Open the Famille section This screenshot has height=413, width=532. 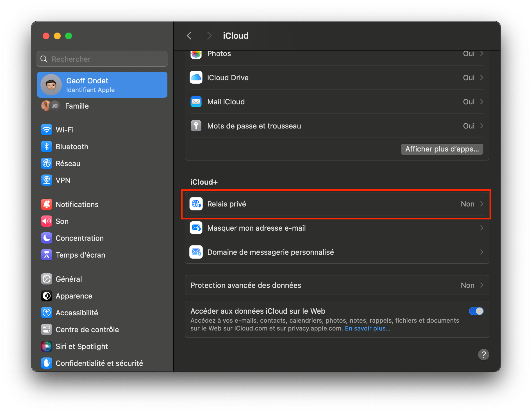click(102, 106)
